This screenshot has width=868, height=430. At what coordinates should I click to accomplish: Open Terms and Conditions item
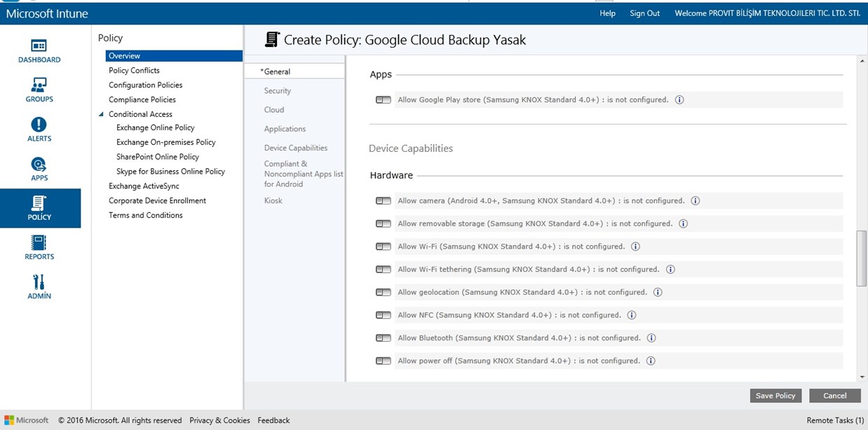point(145,216)
